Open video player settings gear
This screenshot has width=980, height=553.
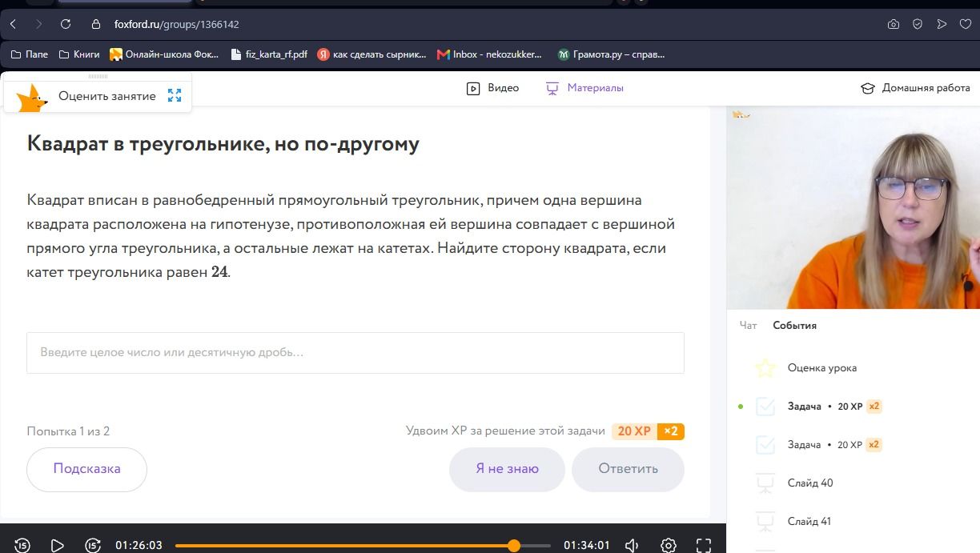pos(669,545)
